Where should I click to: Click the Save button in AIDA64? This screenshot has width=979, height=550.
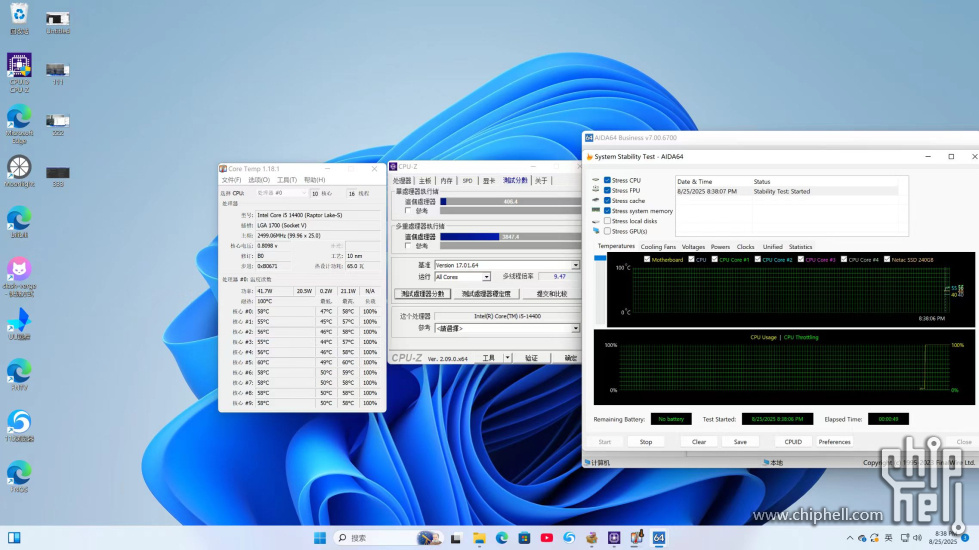click(x=740, y=442)
